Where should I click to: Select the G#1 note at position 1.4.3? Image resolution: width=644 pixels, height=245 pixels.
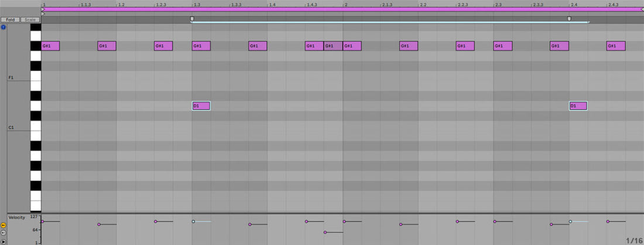pos(314,46)
